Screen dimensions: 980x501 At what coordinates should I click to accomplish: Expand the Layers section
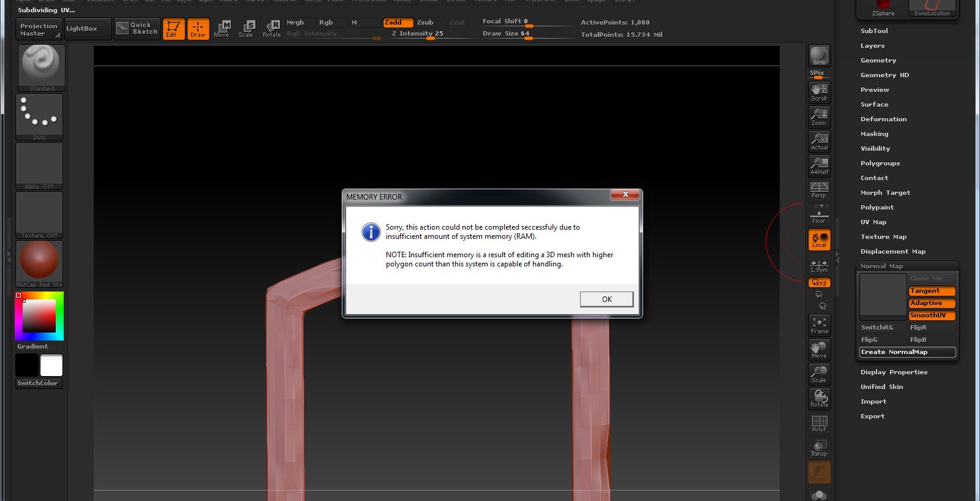point(872,46)
